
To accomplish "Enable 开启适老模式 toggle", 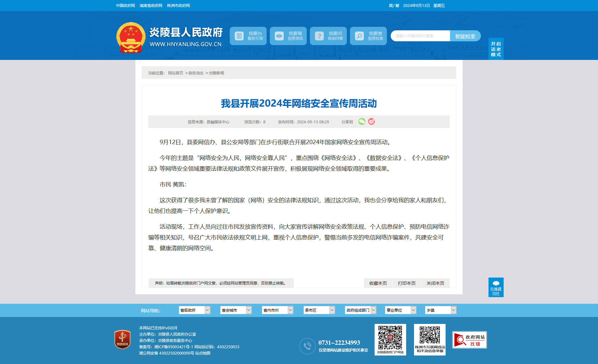I will 496,49.
